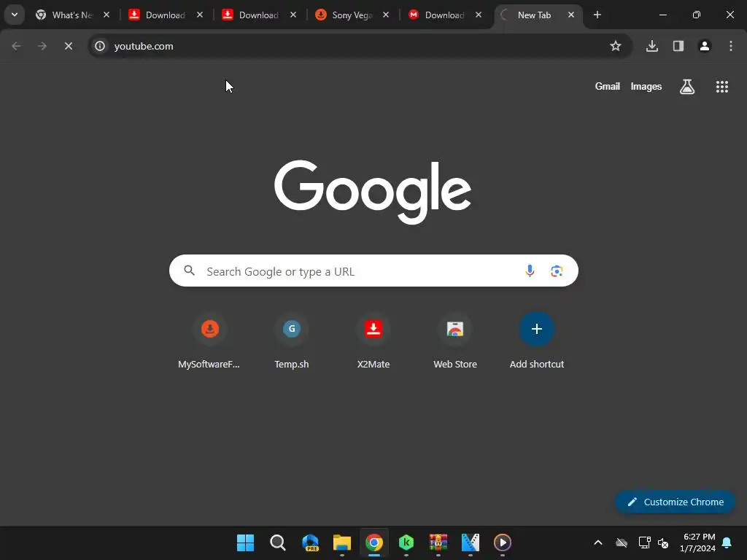Open the video editor taskbar icon
This screenshot has width=747, height=560.
471,542
